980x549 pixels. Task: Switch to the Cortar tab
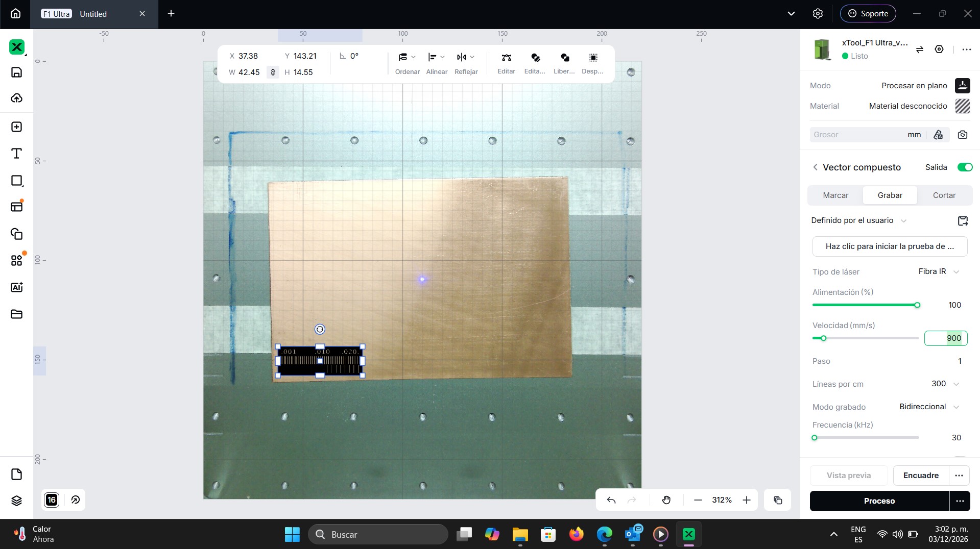tap(944, 195)
